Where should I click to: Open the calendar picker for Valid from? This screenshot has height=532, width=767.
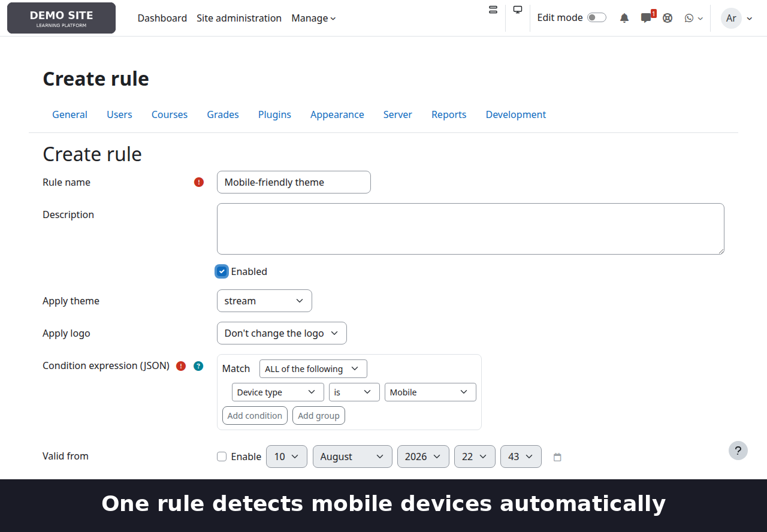557,457
